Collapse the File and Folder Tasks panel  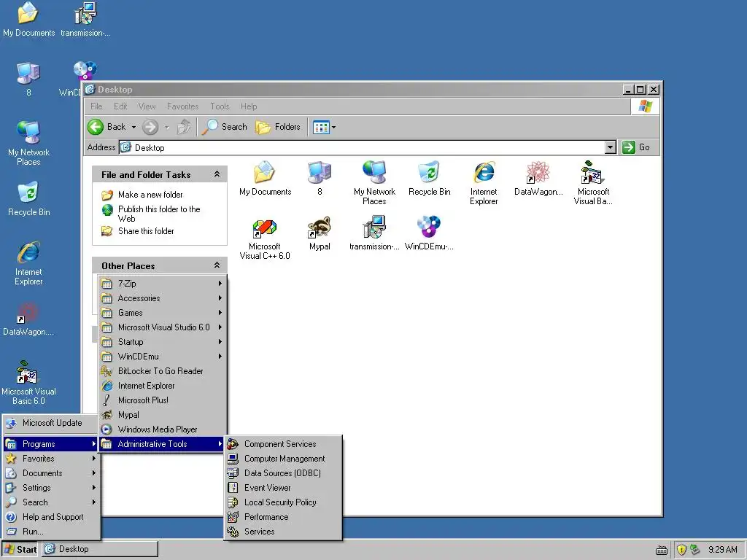[x=217, y=174]
